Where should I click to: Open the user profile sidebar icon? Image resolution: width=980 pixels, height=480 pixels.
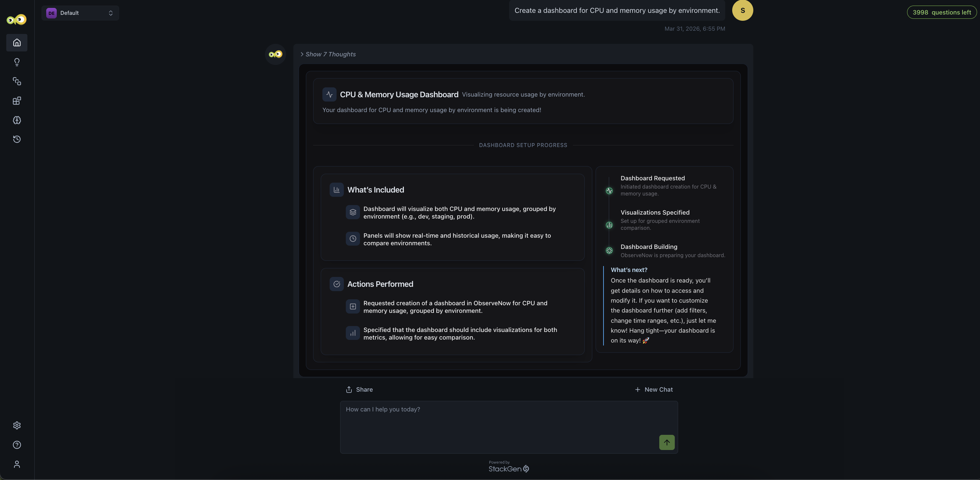(17, 464)
